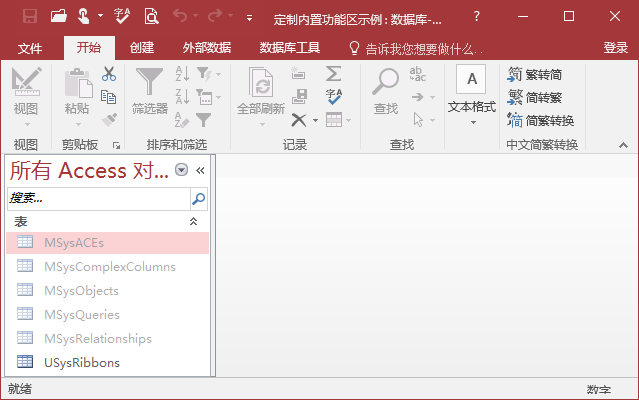Open the Touch/Mouse mode dropdown arrow
Image resolution: width=639 pixels, height=400 pixels.
click(x=100, y=16)
